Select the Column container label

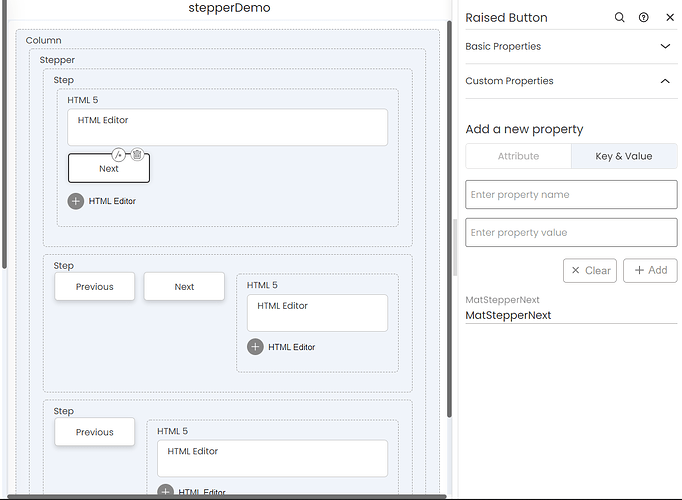pyautogui.click(x=43, y=40)
